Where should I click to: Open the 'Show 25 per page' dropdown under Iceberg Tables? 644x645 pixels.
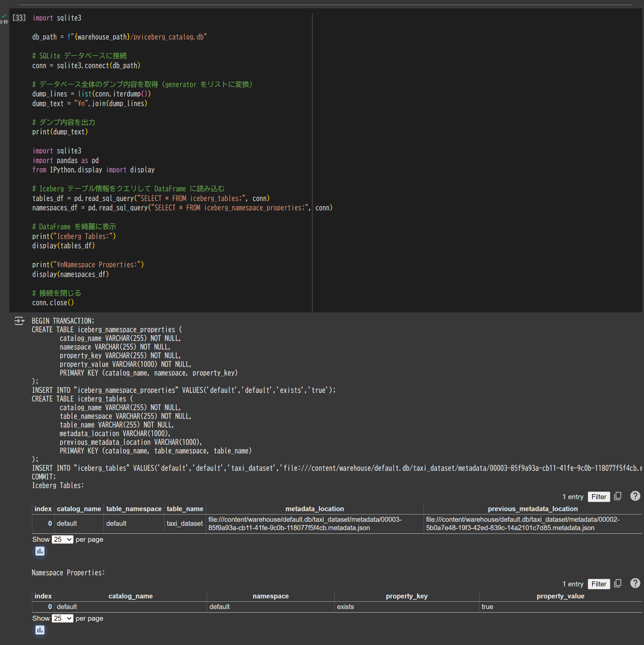pyautogui.click(x=62, y=539)
